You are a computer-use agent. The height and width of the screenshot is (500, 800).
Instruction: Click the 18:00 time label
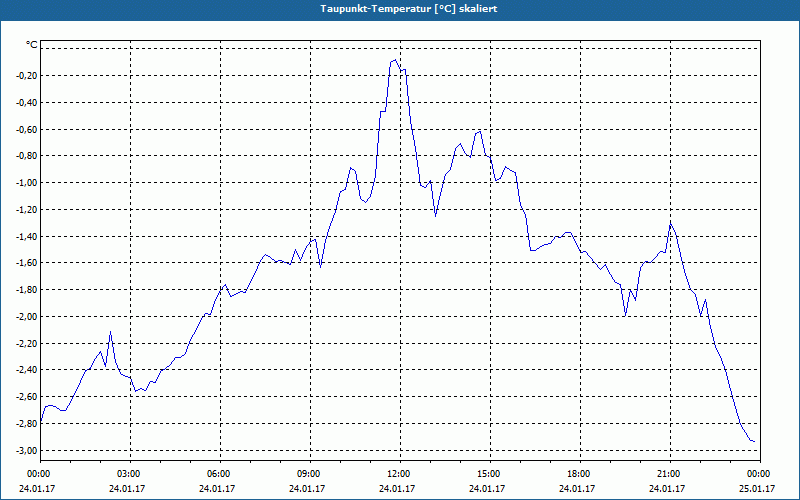coord(580,474)
